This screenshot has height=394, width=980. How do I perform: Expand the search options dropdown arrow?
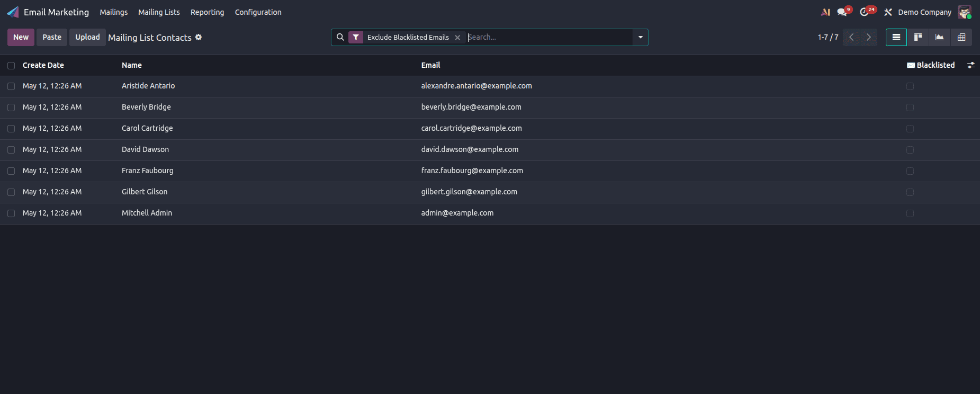tap(641, 37)
